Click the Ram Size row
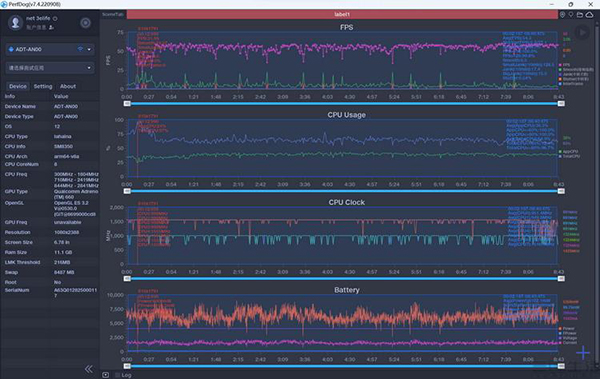The height and width of the screenshot is (379, 600). [x=50, y=252]
